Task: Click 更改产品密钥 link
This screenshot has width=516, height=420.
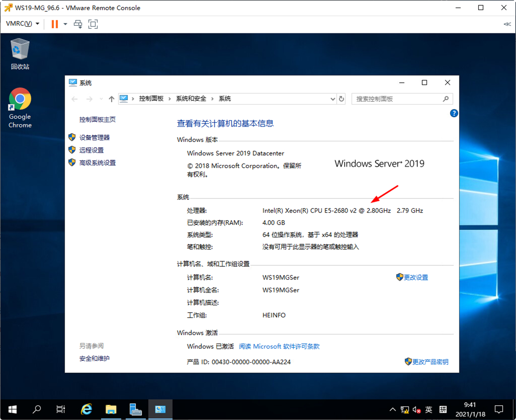Action: [x=430, y=362]
